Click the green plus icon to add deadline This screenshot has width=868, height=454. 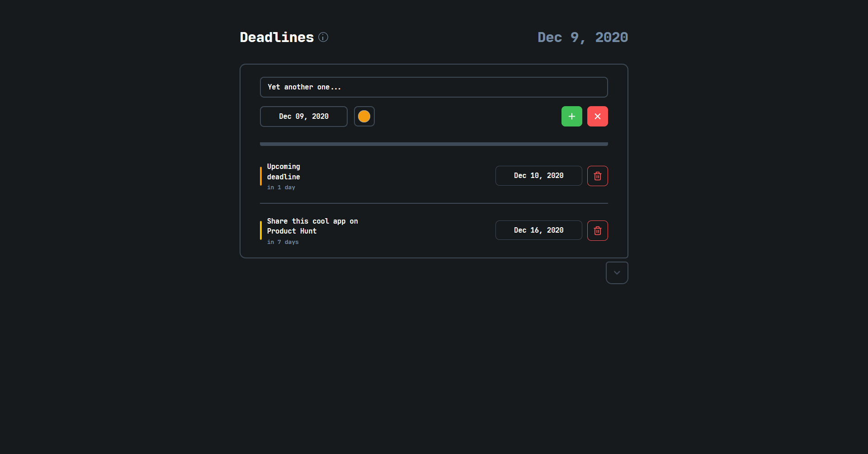click(571, 116)
